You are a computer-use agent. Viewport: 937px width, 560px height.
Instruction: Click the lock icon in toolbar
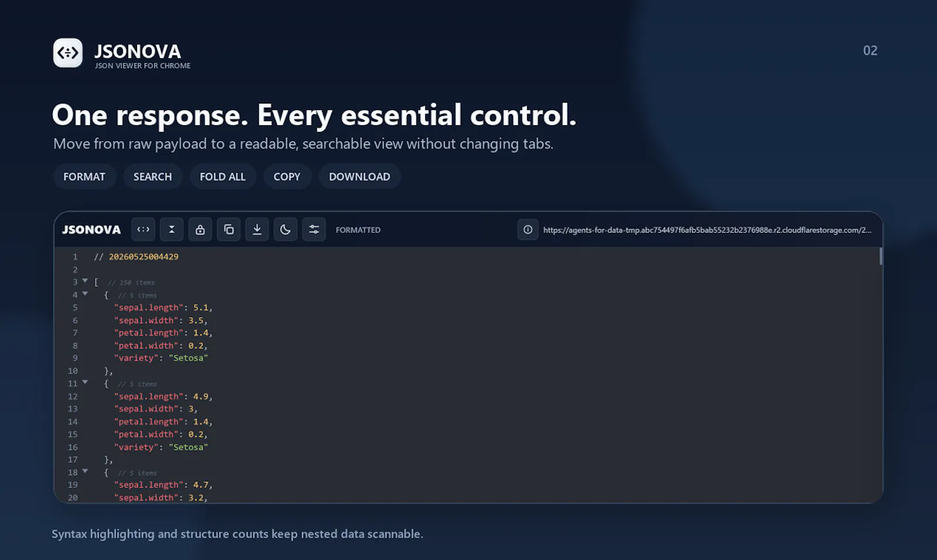200,229
